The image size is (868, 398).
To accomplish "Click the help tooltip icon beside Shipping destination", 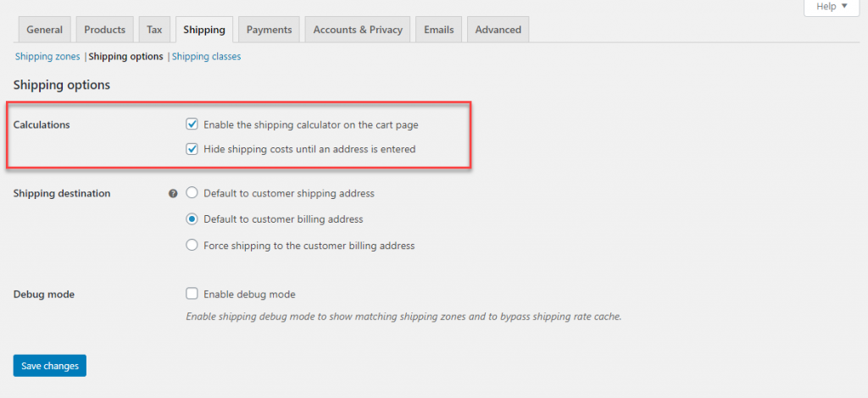I will (173, 194).
